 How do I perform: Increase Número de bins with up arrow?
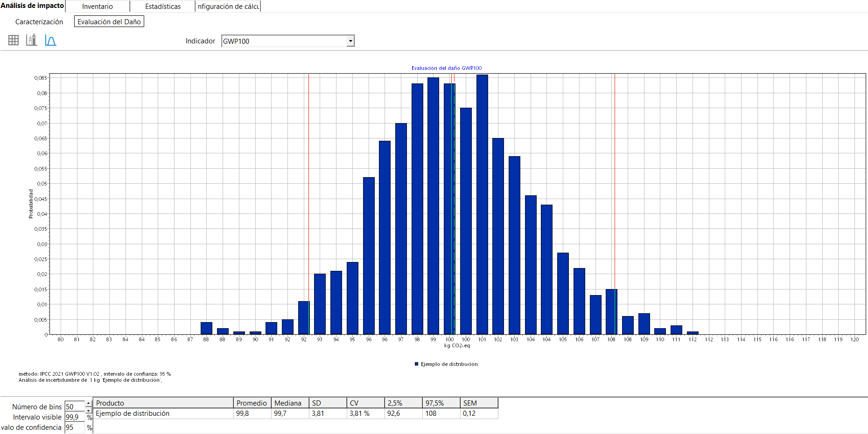tap(89, 403)
